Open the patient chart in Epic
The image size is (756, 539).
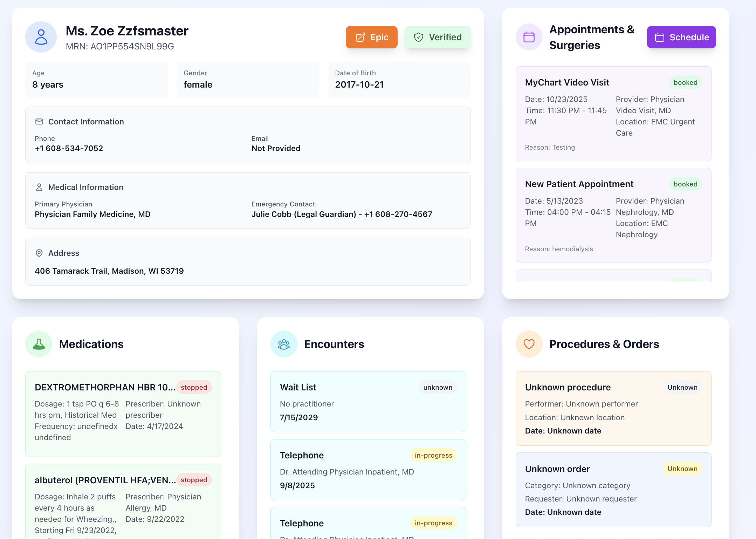coord(371,37)
